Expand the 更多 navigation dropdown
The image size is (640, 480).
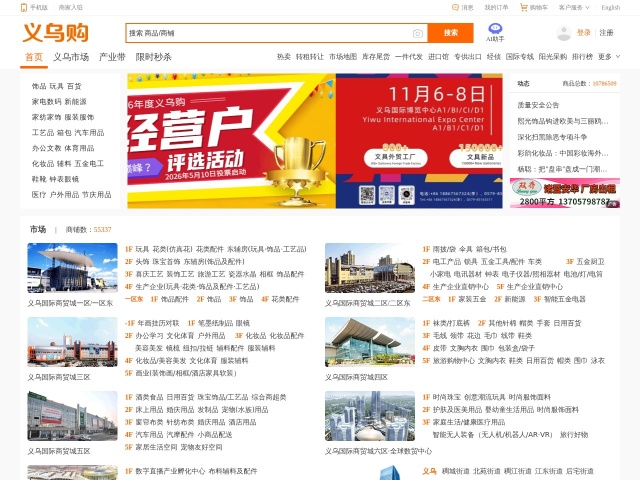[609, 57]
